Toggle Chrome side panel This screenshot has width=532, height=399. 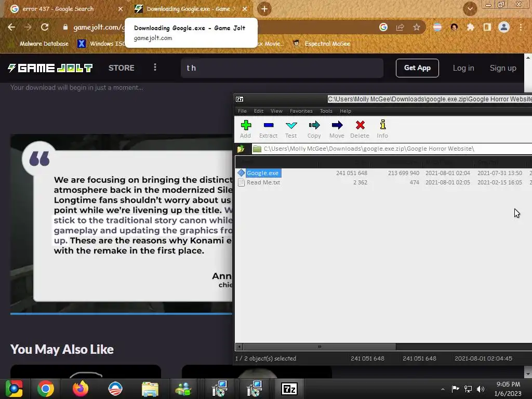pos(487,27)
